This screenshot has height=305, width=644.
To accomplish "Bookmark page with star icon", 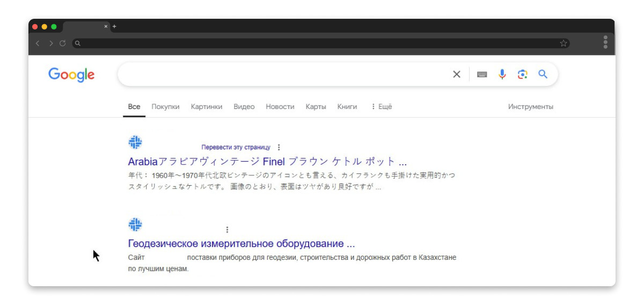I will 563,43.
